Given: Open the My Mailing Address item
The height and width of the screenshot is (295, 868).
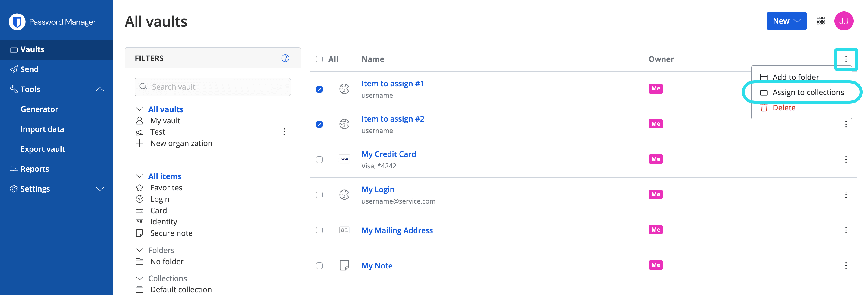Looking at the screenshot, I should click(397, 230).
